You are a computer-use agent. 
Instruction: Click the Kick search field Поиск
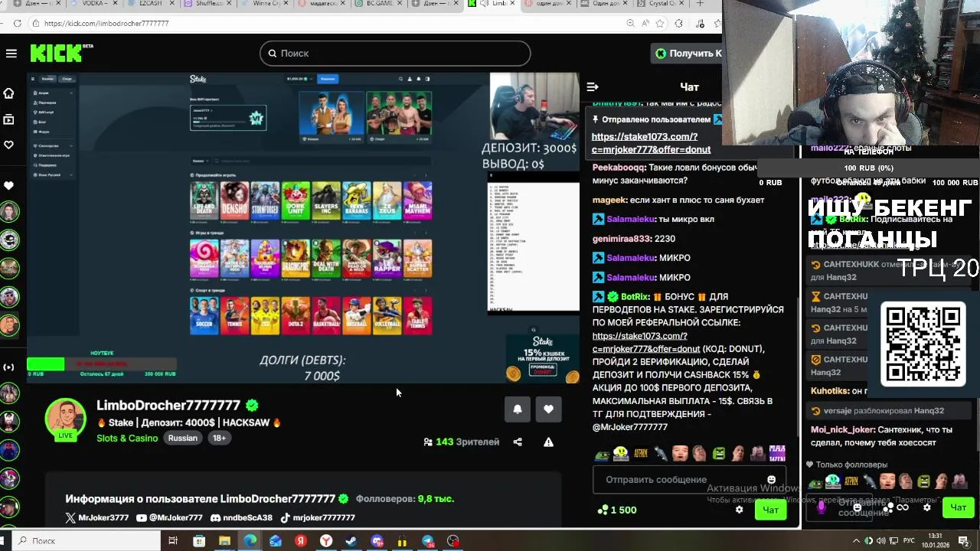point(395,53)
